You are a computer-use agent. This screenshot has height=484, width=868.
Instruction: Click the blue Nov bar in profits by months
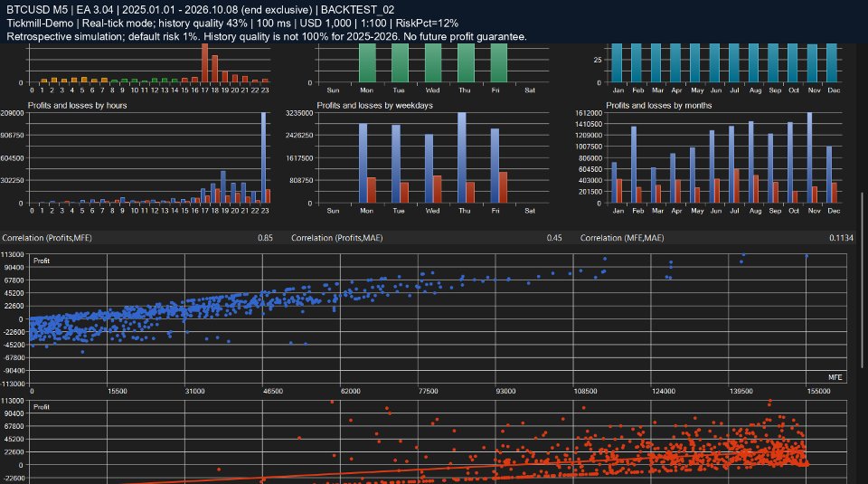click(x=809, y=157)
